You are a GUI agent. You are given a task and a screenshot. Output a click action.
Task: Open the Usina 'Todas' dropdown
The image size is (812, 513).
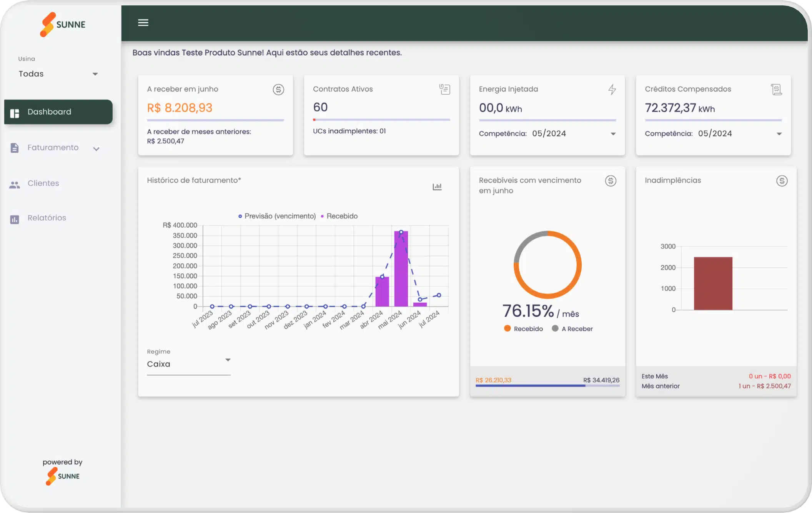click(58, 74)
